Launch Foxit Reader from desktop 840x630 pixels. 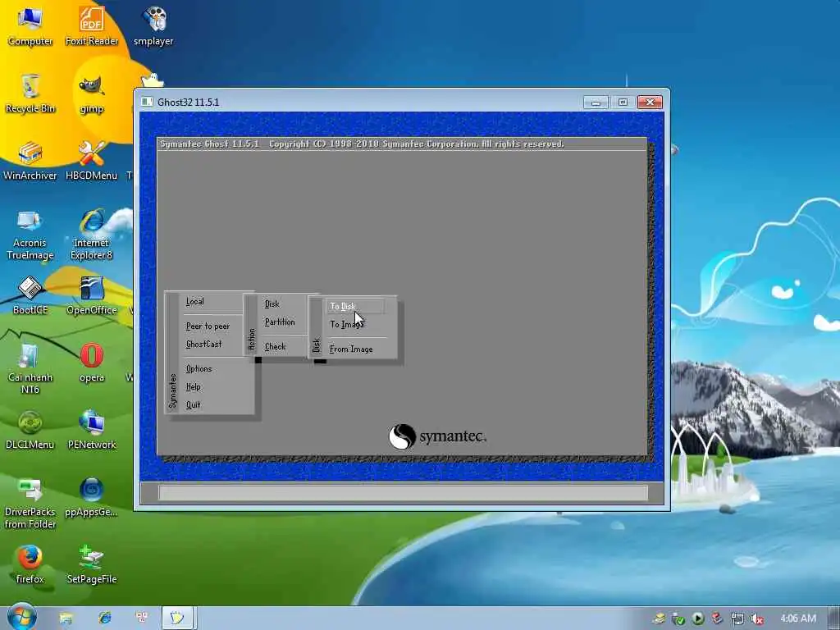(x=92, y=25)
